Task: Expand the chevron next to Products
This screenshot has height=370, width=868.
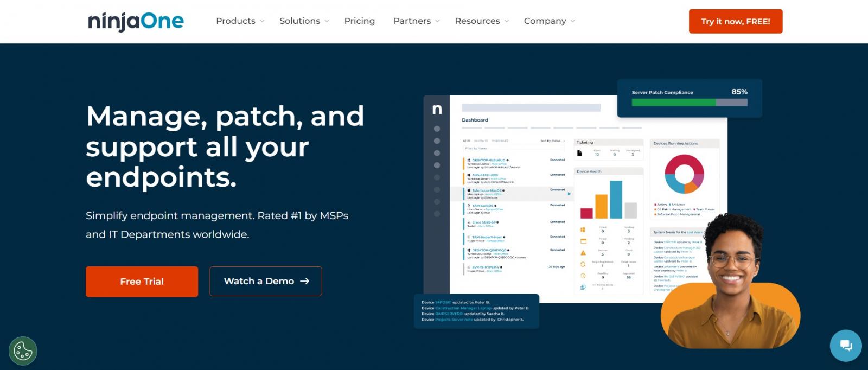Action: (x=262, y=21)
